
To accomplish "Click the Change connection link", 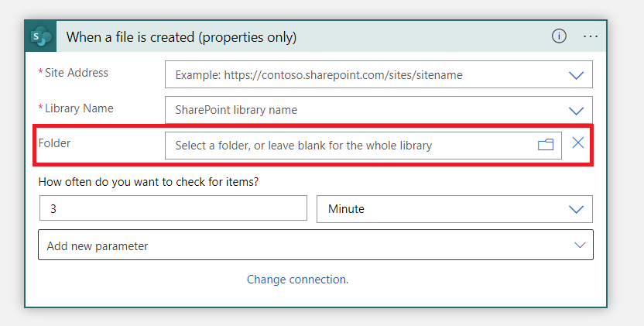I will point(297,280).
